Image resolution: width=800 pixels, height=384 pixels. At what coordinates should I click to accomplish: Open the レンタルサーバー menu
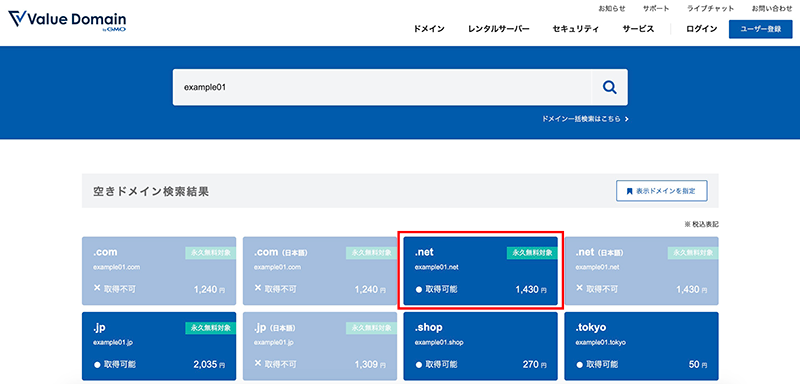pyautogui.click(x=498, y=29)
